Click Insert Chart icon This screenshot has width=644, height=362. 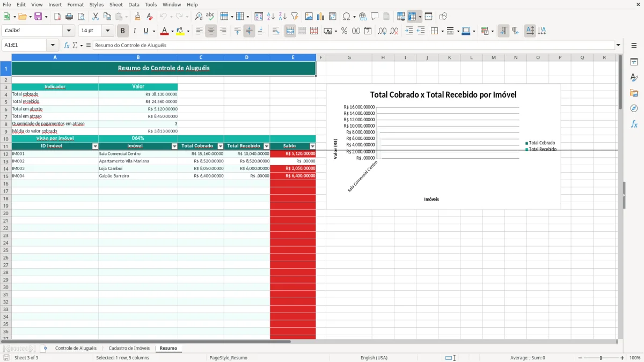(321, 17)
